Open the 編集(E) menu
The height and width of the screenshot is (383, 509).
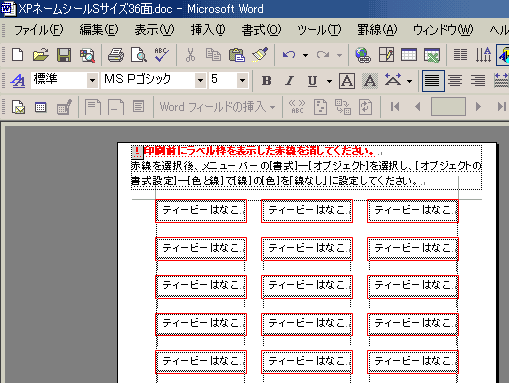tap(99, 30)
